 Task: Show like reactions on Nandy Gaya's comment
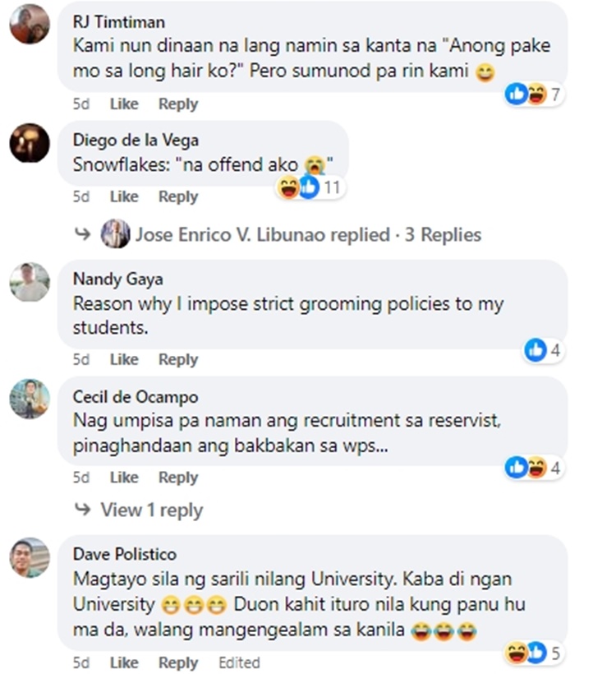pos(543,351)
